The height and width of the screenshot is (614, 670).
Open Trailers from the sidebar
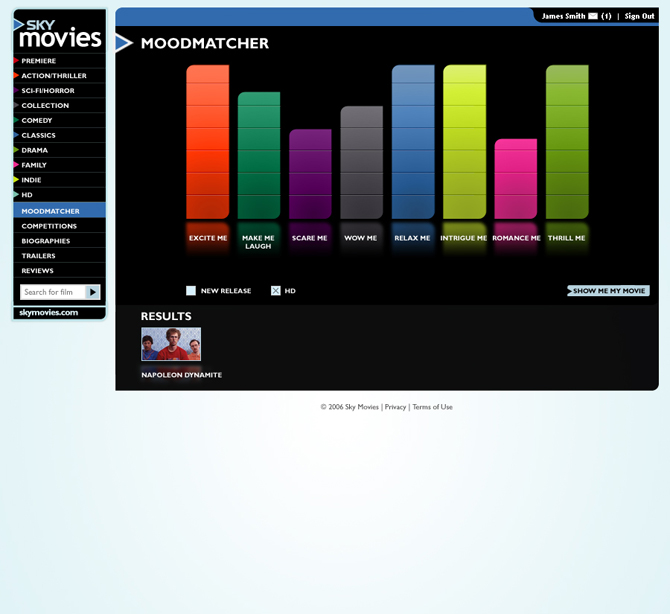[x=38, y=256]
